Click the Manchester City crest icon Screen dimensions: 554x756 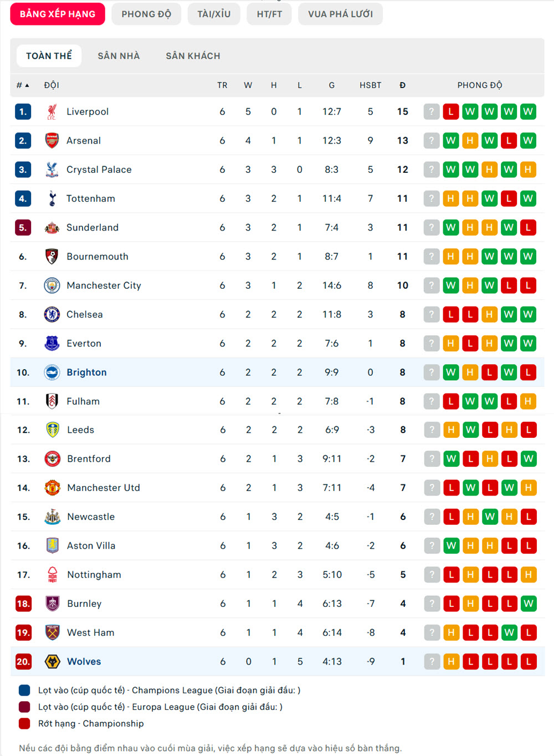pyautogui.click(x=52, y=285)
